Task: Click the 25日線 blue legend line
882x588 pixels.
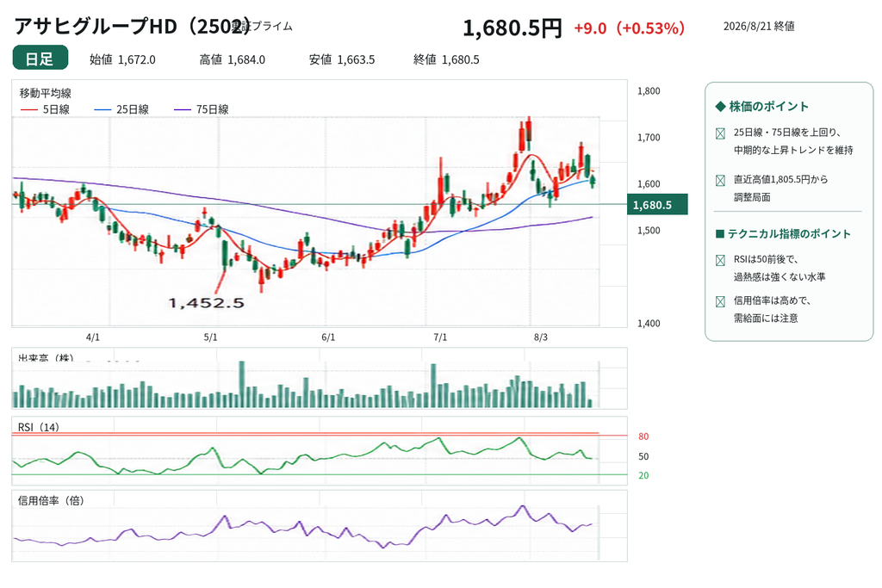Action: point(102,109)
